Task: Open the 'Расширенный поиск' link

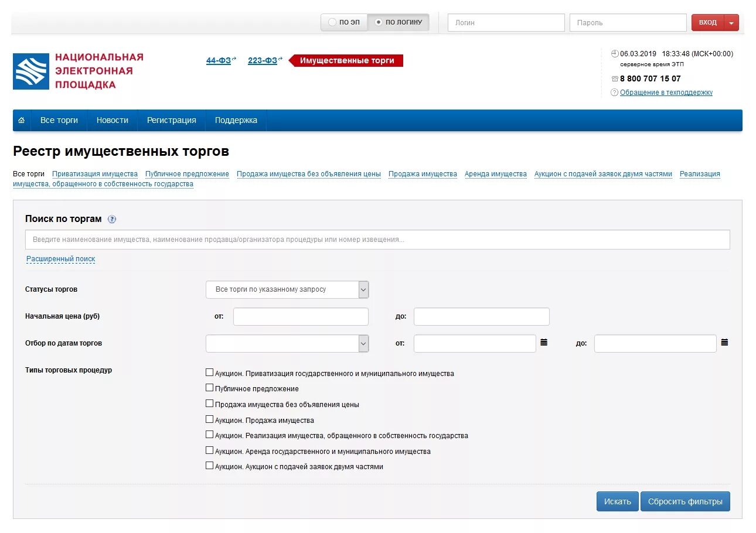Action: click(x=61, y=259)
